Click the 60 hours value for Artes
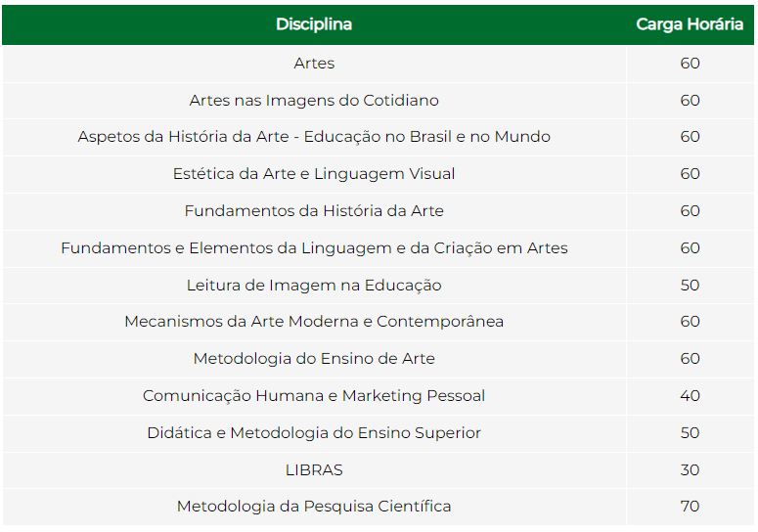The height and width of the screenshot is (532, 758). click(x=690, y=64)
